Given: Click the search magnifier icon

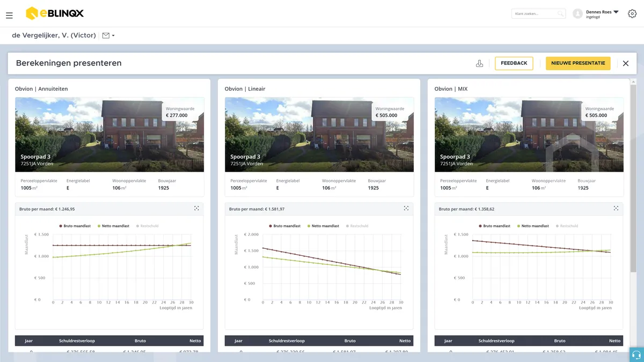Looking at the screenshot, I should pyautogui.click(x=560, y=14).
